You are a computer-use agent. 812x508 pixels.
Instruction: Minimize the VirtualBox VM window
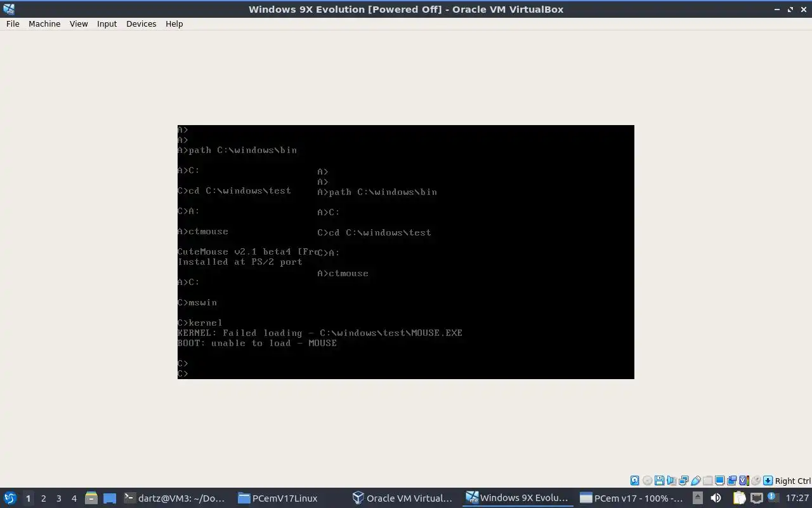pyautogui.click(x=778, y=10)
